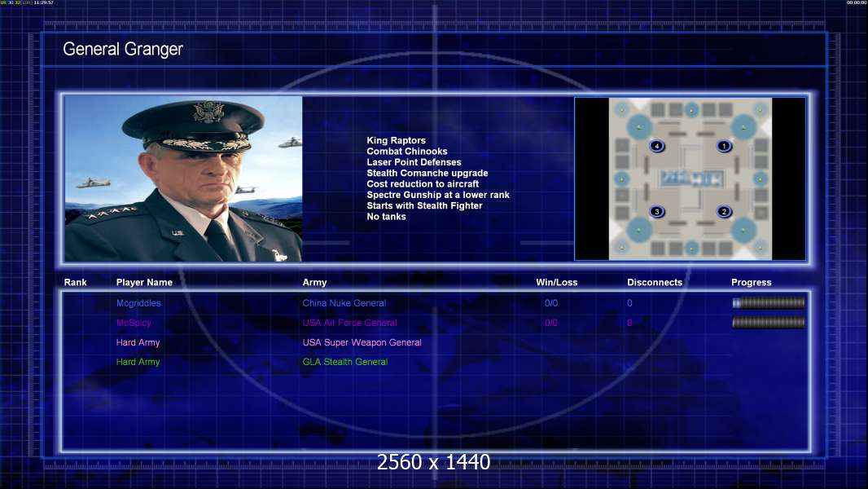Viewport: 868px width, 489px height.
Task: Click the pink Hard Army player name
Action: (138, 343)
